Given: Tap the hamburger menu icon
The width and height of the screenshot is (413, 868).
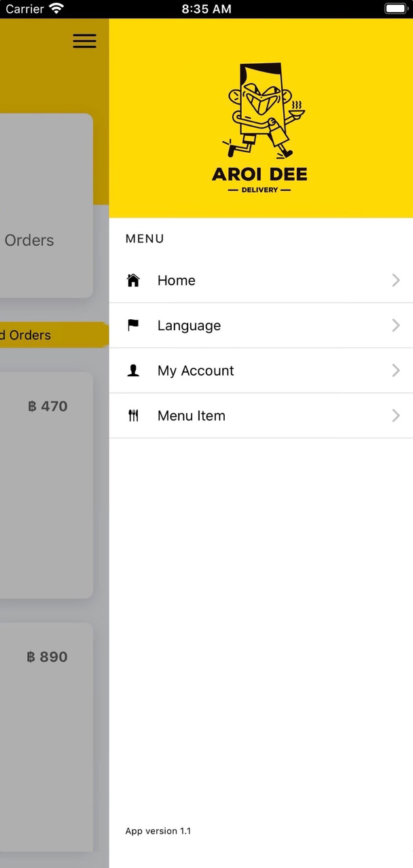Looking at the screenshot, I should tap(84, 41).
